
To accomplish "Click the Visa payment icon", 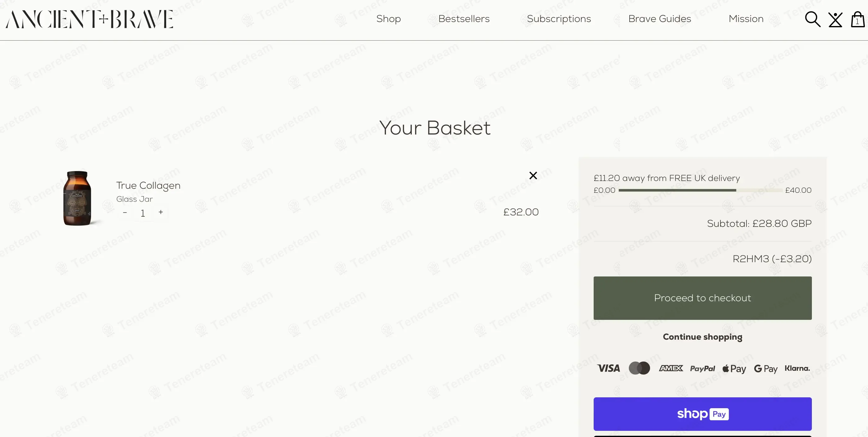I will point(608,368).
